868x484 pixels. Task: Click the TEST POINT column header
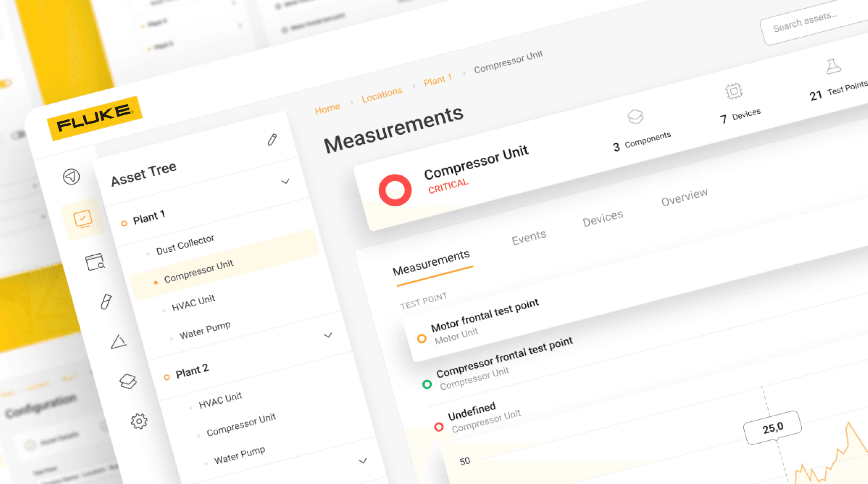tap(423, 301)
